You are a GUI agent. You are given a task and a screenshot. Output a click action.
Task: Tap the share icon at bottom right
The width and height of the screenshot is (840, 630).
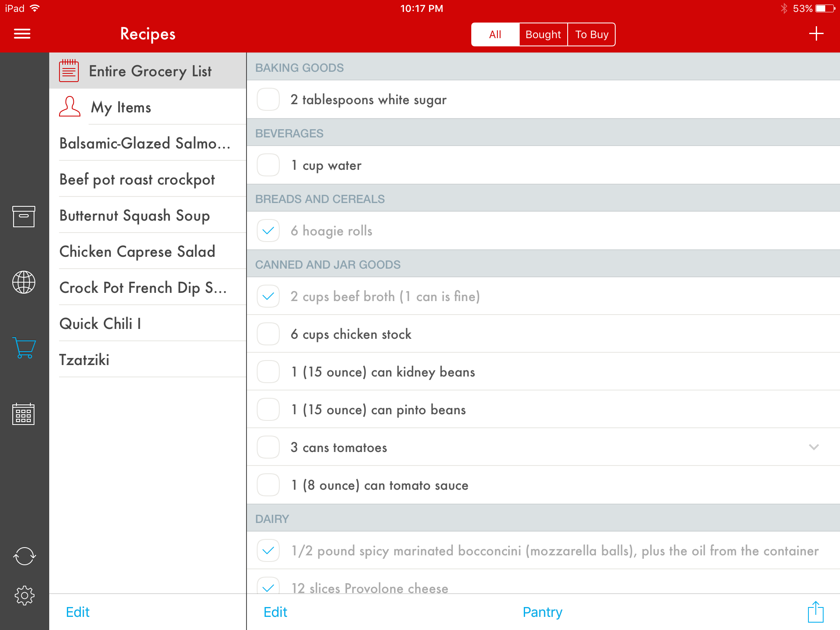[x=815, y=612]
